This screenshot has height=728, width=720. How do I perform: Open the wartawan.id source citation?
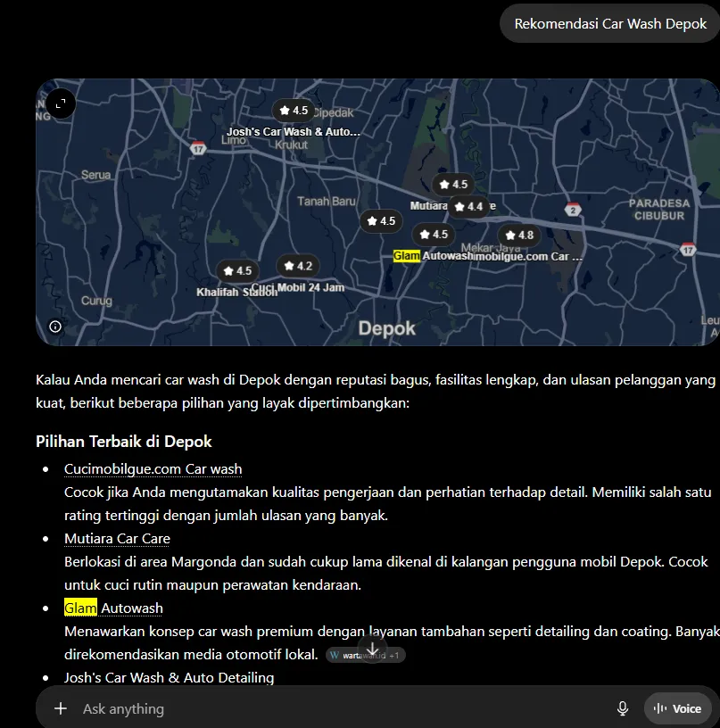pos(365,655)
